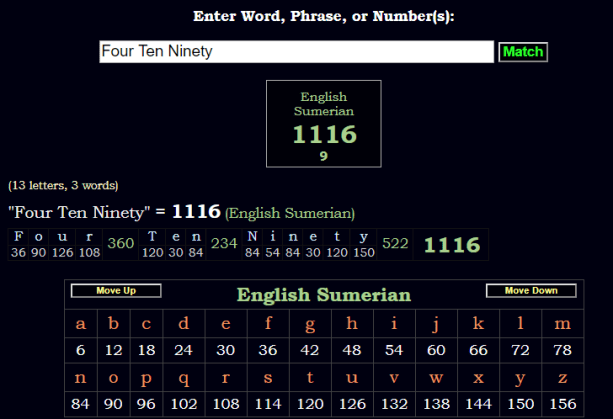Viewport: 613px width, 419px height.
Task: Click letter 'a' in the cipher table
Action: click(80, 323)
